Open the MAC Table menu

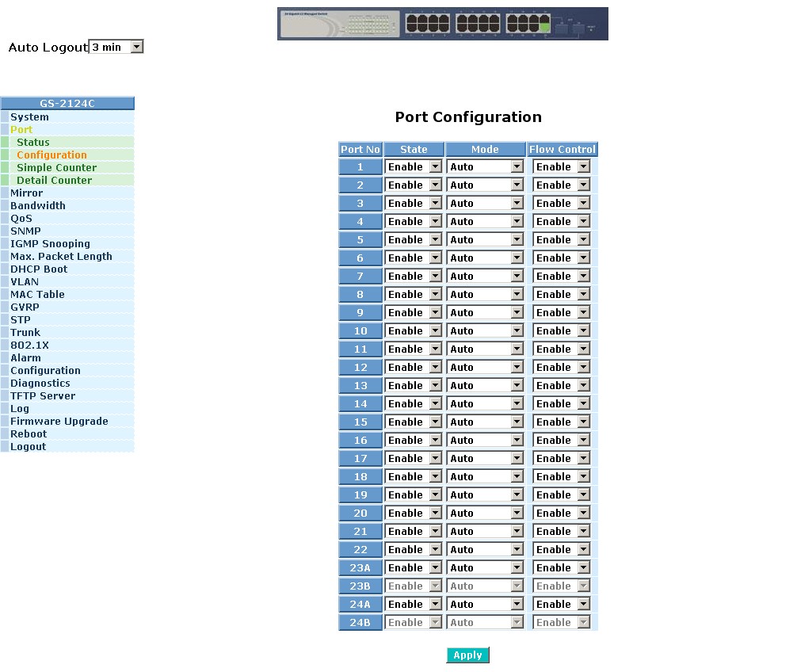coord(37,295)
